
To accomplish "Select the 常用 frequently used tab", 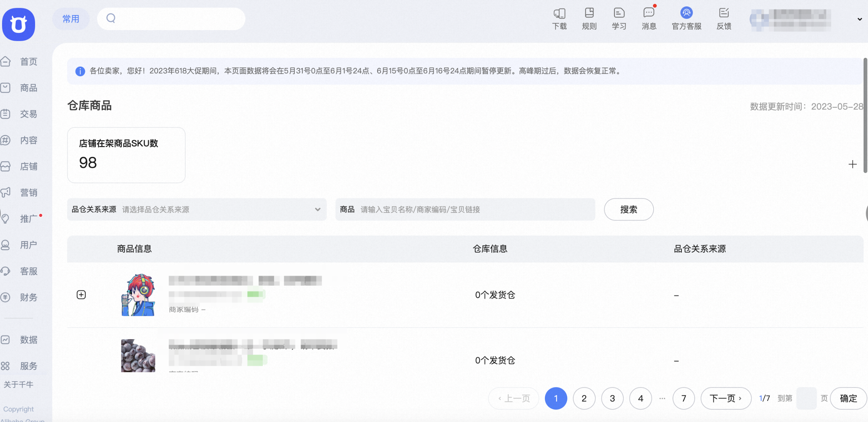I will (x=71, y=19).
